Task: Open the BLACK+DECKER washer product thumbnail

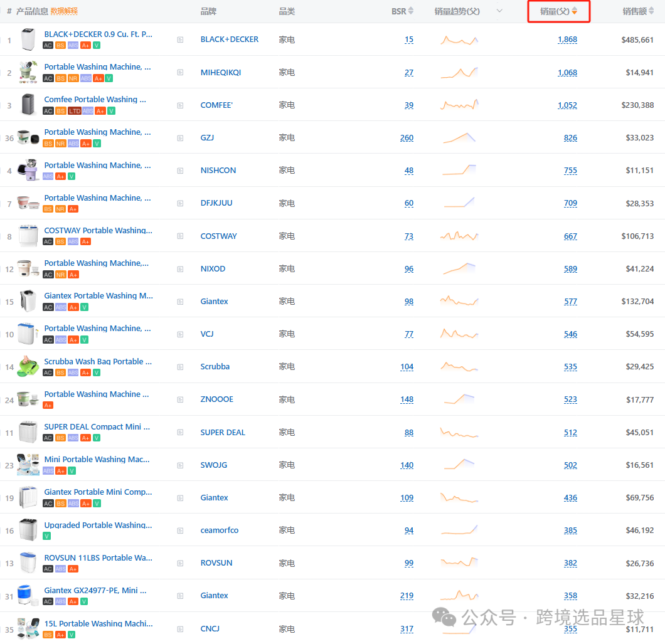Action: [x=28, y=40]
